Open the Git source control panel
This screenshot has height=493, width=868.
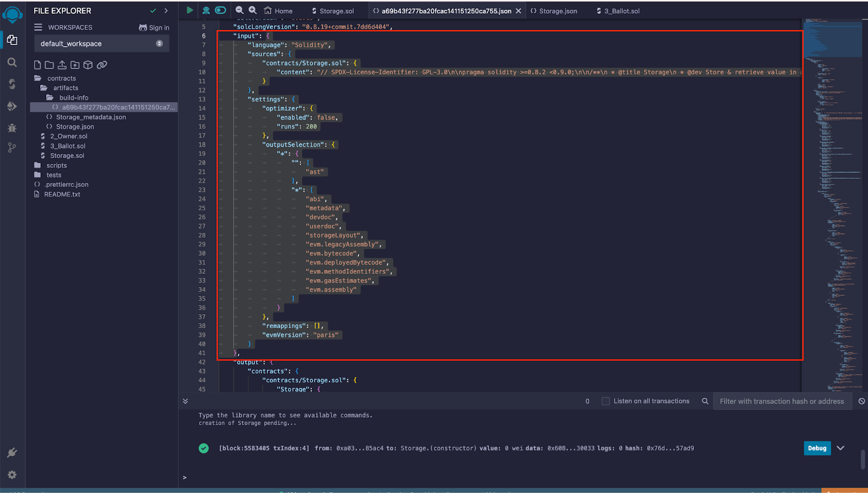tap(12, 147)
